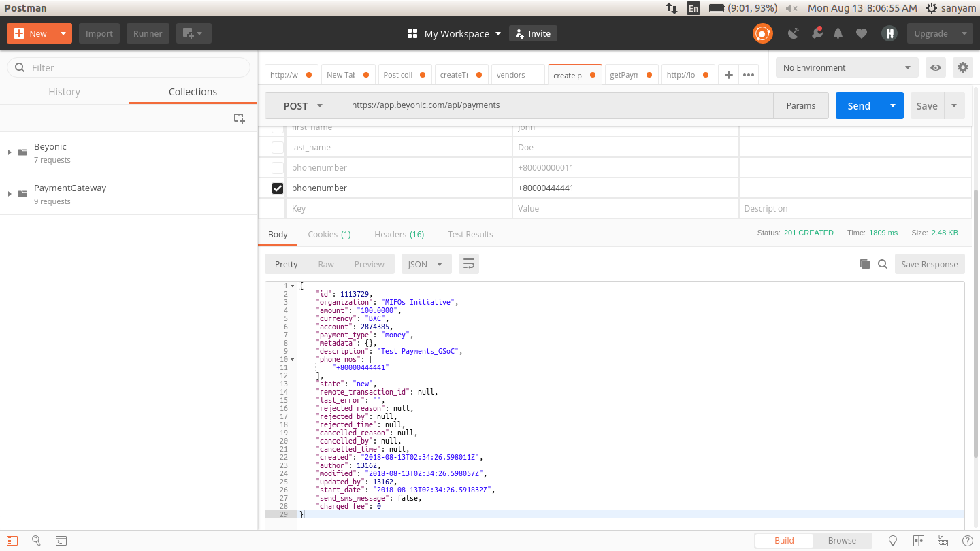Select the getPaym request tab
The image size is (980, 551).
(631, 75)
